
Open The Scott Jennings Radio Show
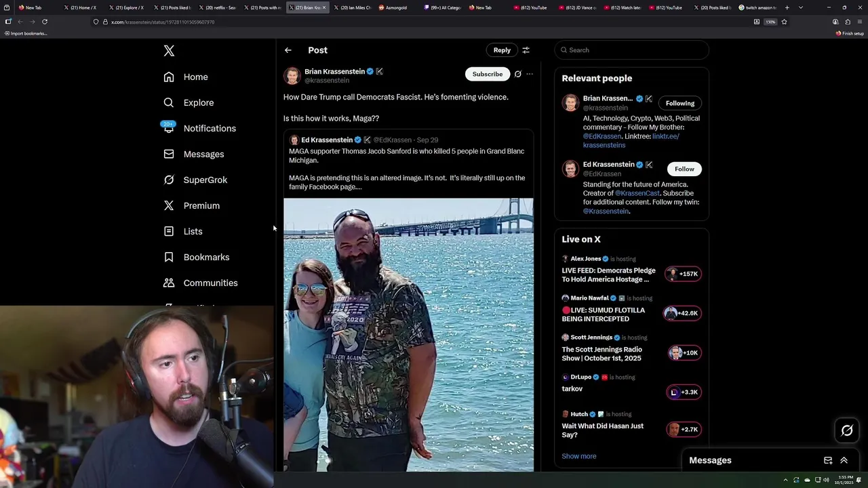click(x=601, y=354)
